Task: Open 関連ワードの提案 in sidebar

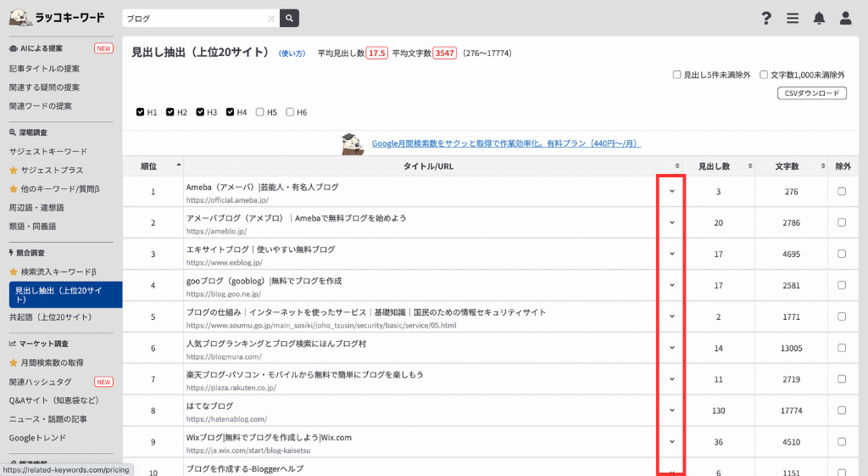Action: click(x=41, y=106)
